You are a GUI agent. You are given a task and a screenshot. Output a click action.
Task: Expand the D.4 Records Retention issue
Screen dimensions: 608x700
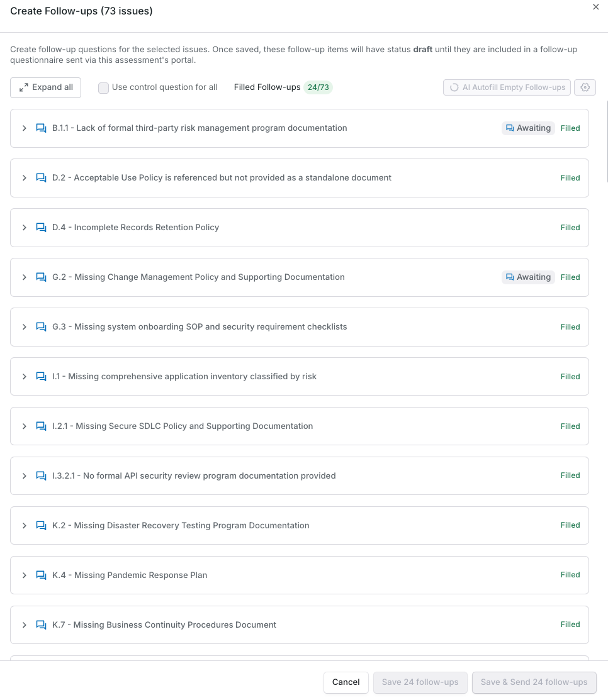tap(25, 228)
